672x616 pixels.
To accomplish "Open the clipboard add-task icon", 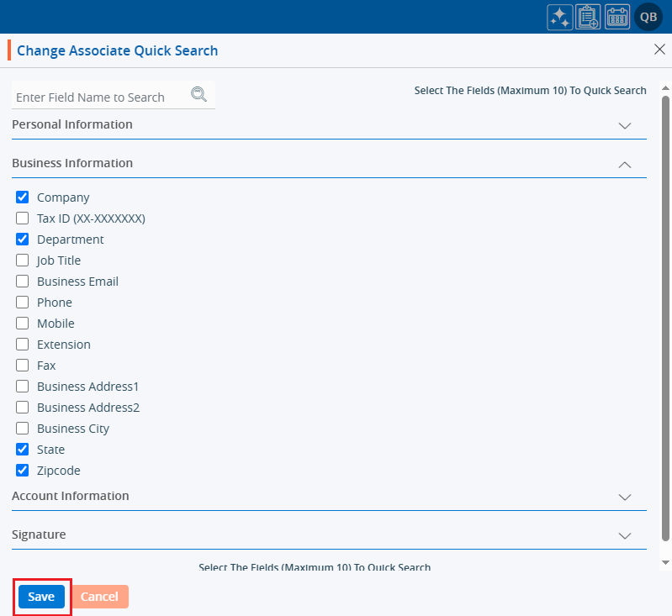I will tap(588, 17).
